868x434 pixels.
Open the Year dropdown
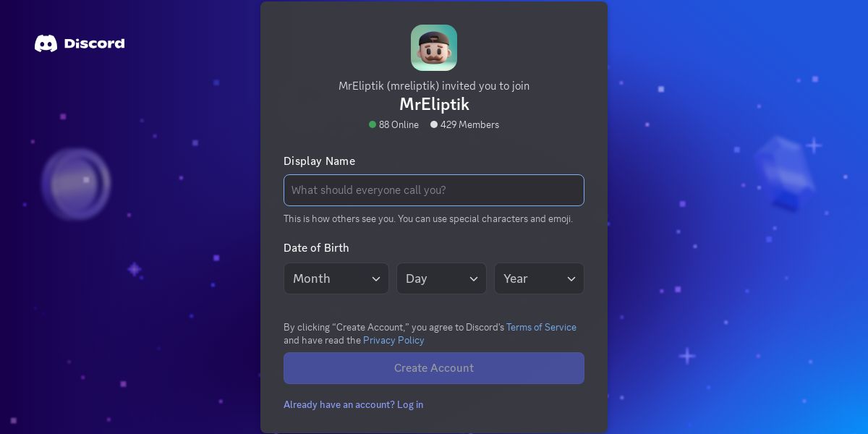coord(539,278)
